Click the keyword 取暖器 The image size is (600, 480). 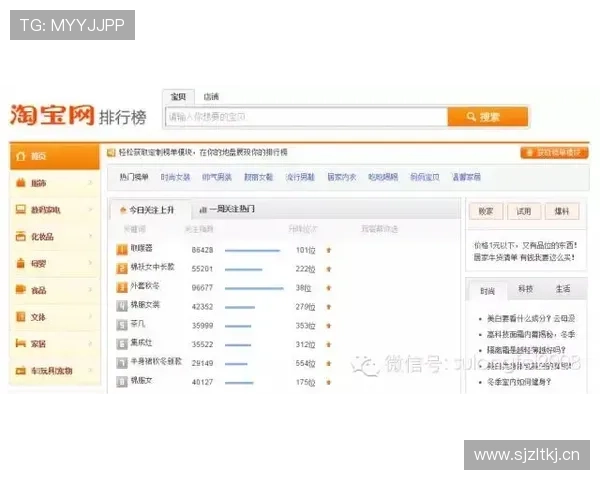142,248
